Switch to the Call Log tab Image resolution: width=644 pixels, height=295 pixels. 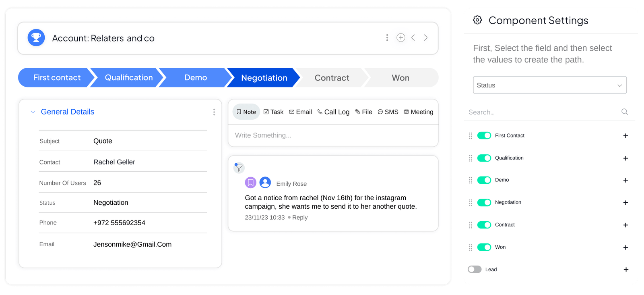coord(333,112)
